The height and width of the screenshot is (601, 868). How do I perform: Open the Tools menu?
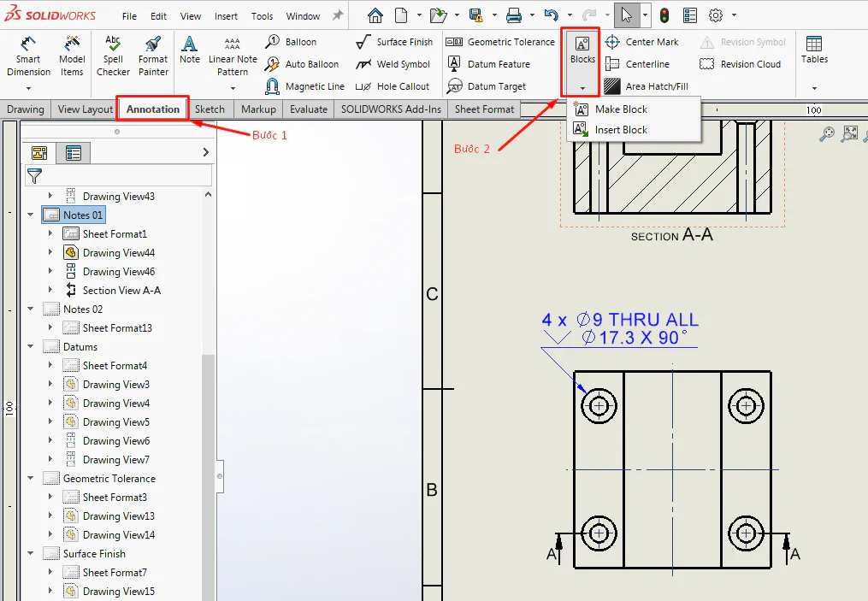click(x=262, y=16)
